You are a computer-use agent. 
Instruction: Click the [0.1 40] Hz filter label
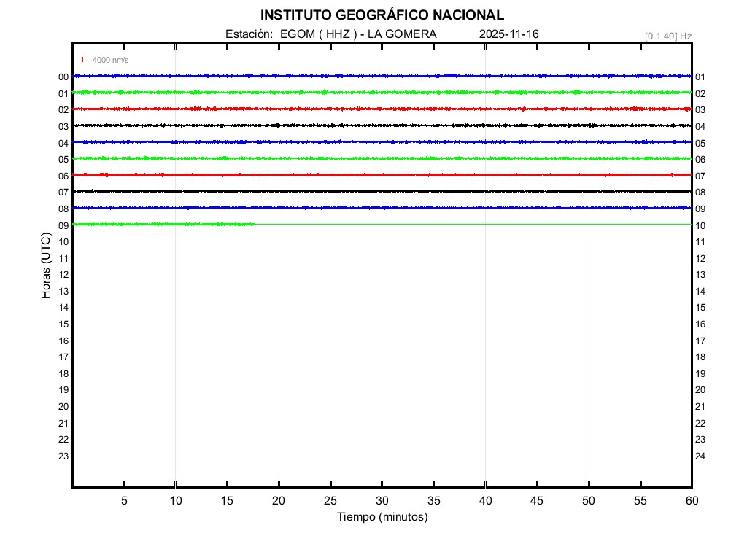[x=667, y=36]
